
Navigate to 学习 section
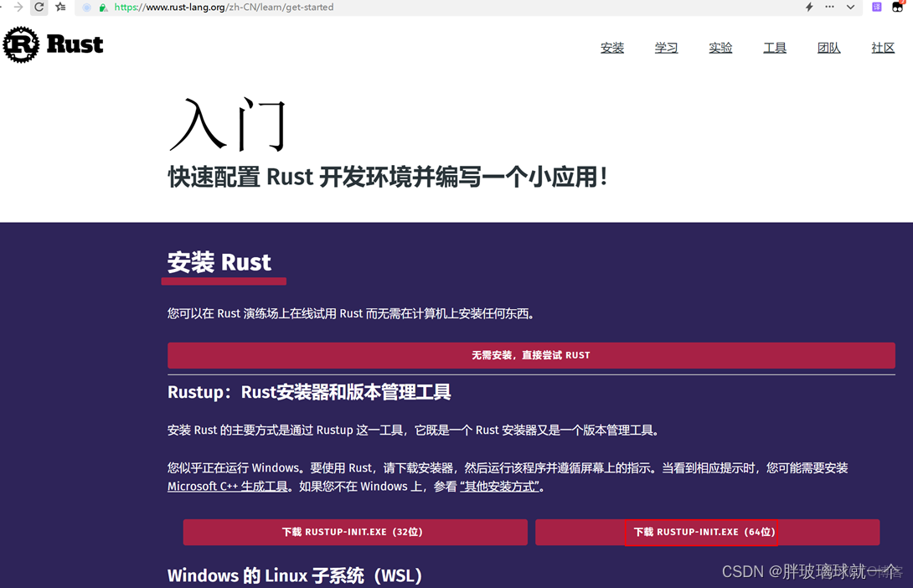[x=667, y=48]
